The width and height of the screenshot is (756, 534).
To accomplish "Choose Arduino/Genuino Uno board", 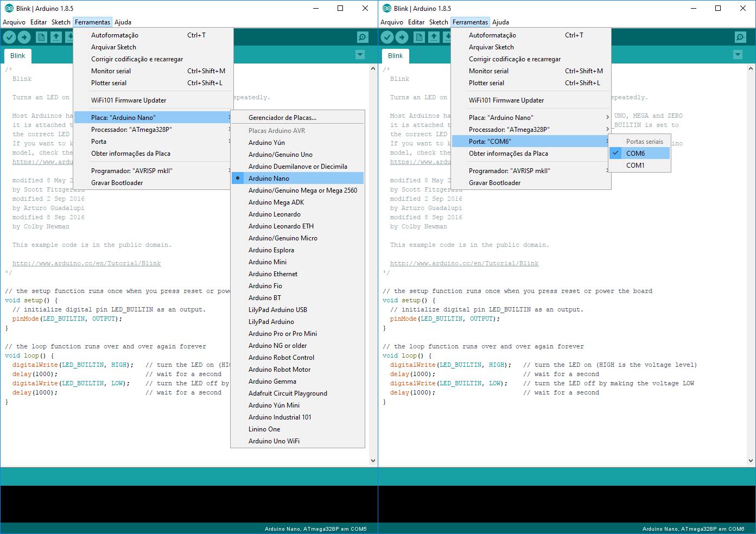I will 297,154.
